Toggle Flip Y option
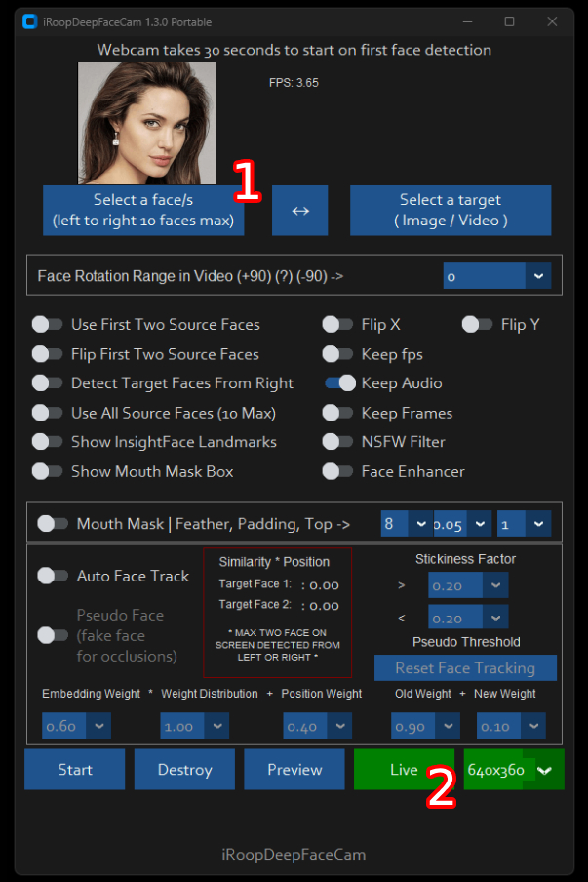 (477, 324)
